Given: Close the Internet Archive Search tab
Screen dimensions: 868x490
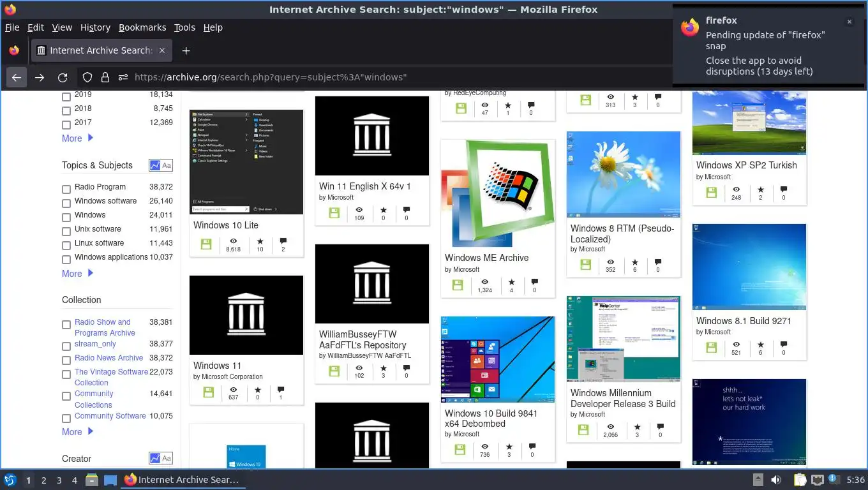Looking at the screenshot, I should [162, 50].
